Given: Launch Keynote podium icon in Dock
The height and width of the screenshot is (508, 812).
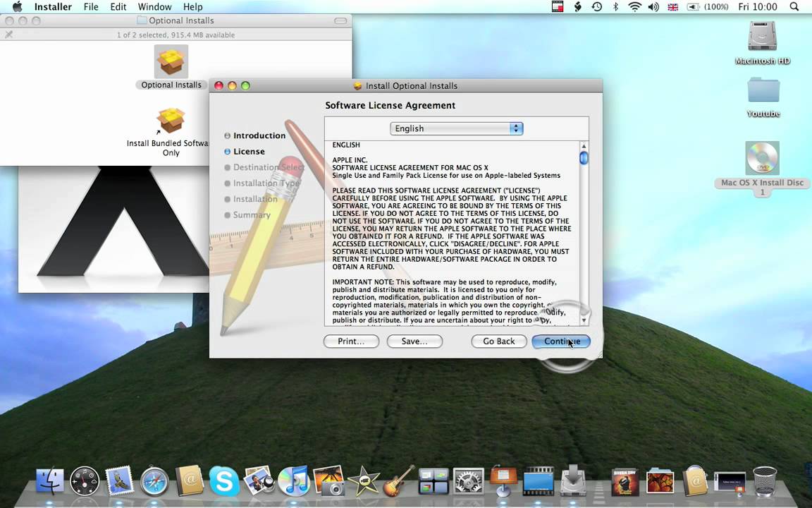Looking at the screenshot, I should (x=503, y=480).
